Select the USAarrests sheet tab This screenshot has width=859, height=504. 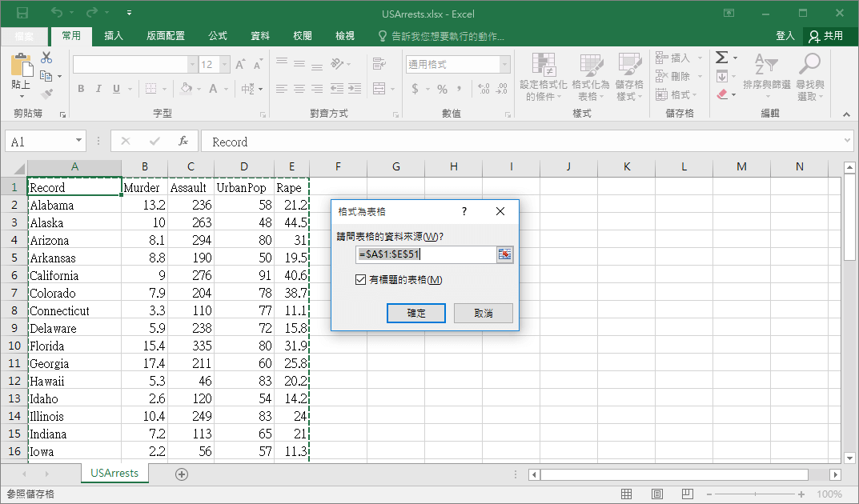[114, 473]
